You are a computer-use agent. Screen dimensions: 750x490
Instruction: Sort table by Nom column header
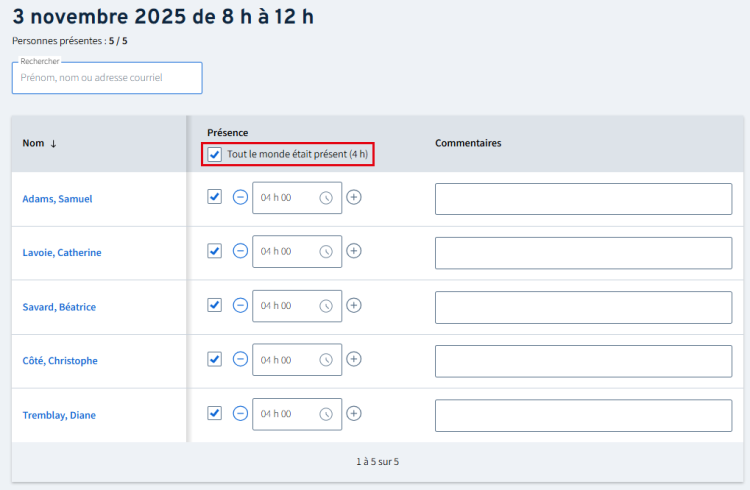coord(40,144)
